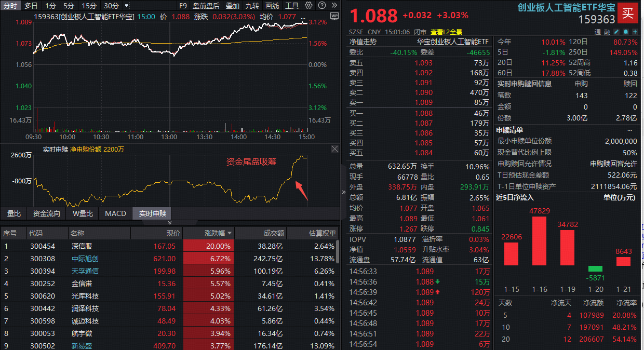
Task: Close the 实时申赎 indicator sub-chart
Action: pyautogui.click(x=335, y=149)
